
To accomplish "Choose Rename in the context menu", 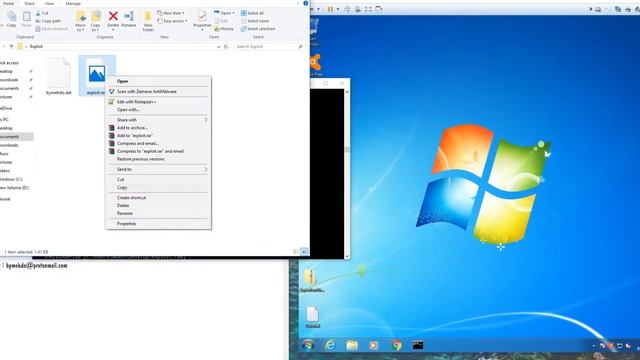I will pos(158,213).
